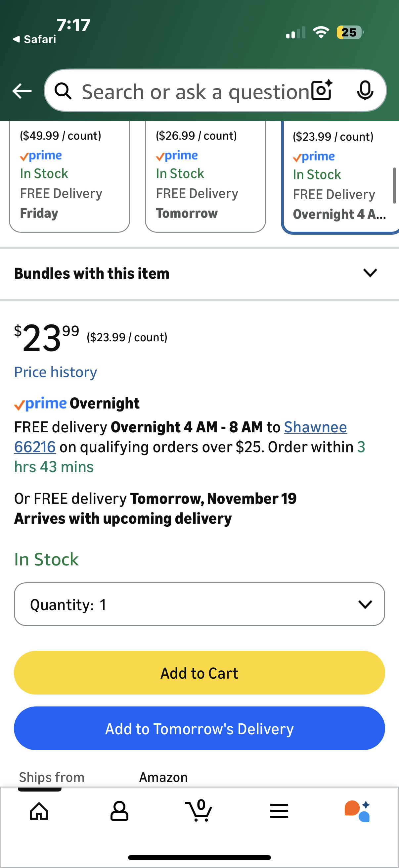Tap the search or ask field
Viewport: 399px width, 868px height.
point(195,92)
